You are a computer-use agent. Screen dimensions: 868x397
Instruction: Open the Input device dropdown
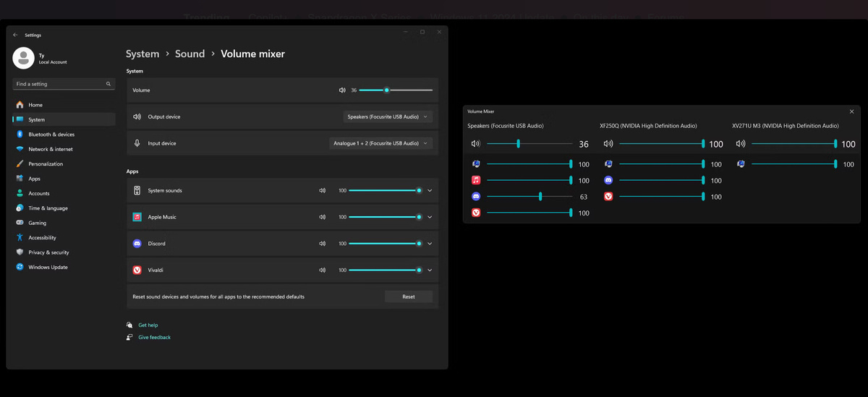(380, 143)
